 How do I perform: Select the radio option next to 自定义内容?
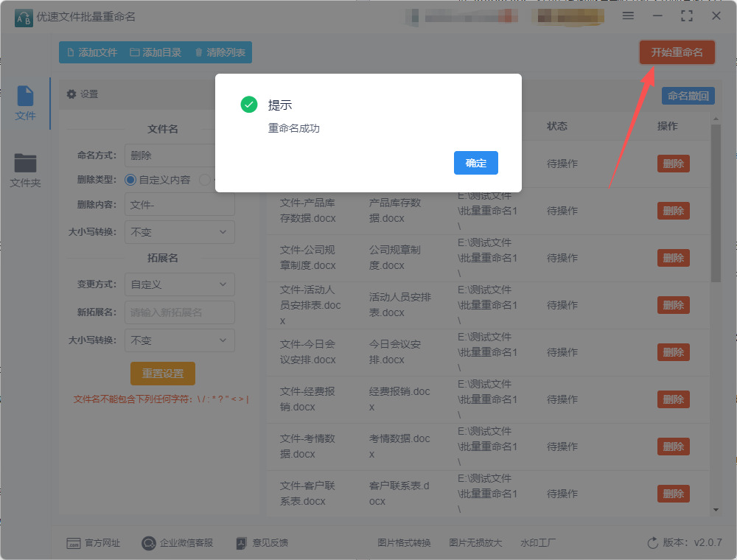[x=205, y=180]
